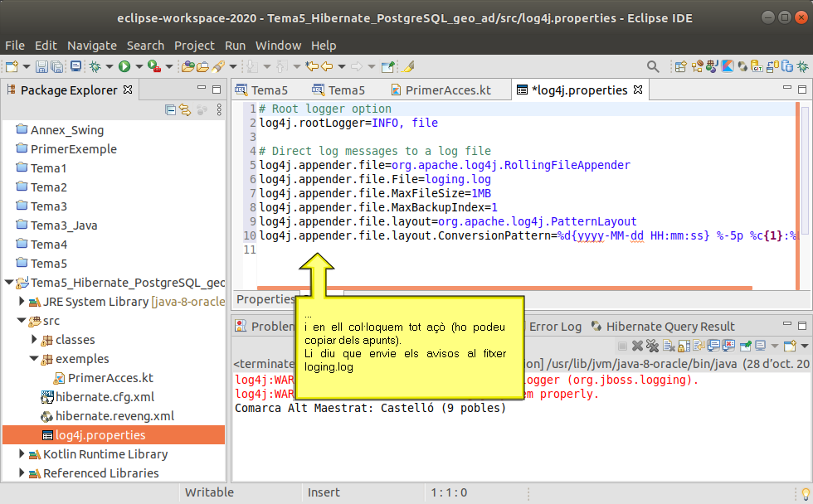Open the Open Console dropdown arrow

pos(805,346)
